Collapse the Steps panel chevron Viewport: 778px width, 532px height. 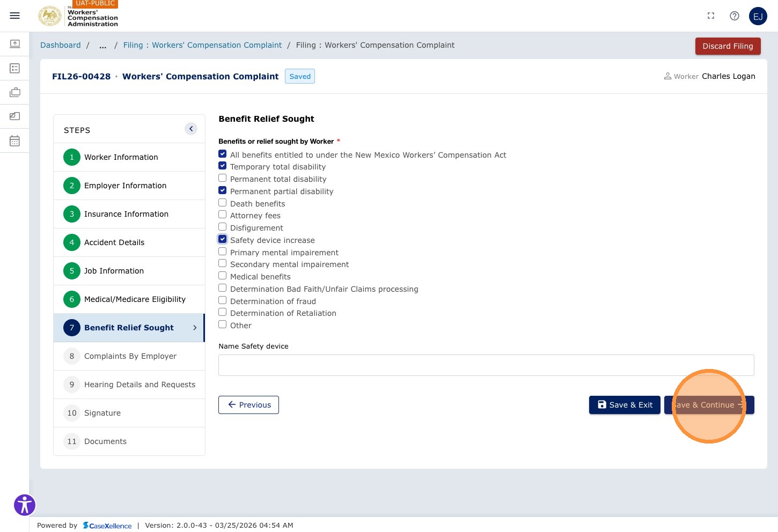coord(191,129)
